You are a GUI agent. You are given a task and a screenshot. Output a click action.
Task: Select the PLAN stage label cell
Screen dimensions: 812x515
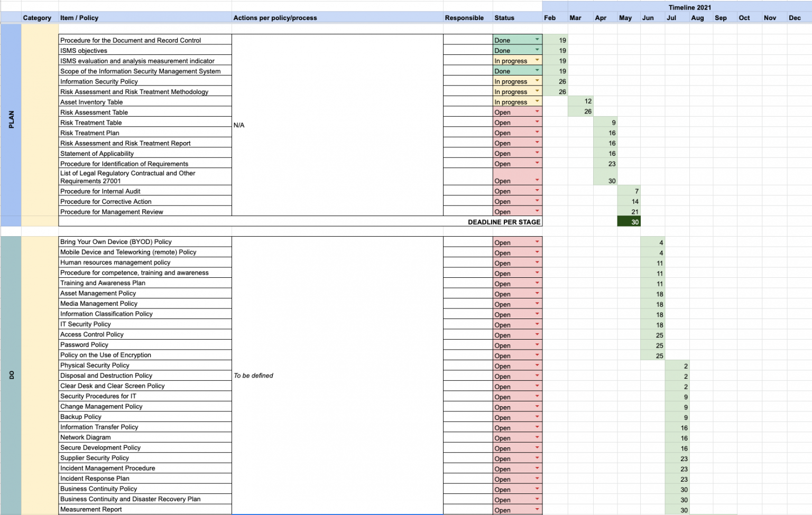[x=11, y=119]
